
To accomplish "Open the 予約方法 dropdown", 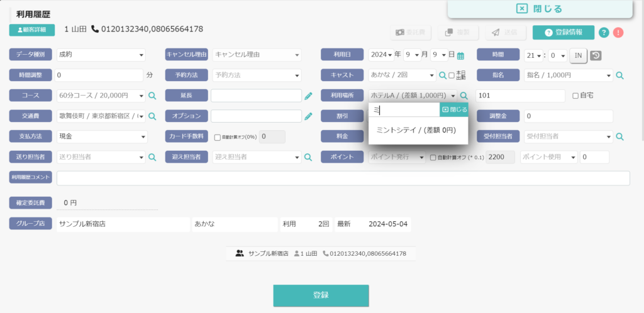I will (x=257, y=75).
